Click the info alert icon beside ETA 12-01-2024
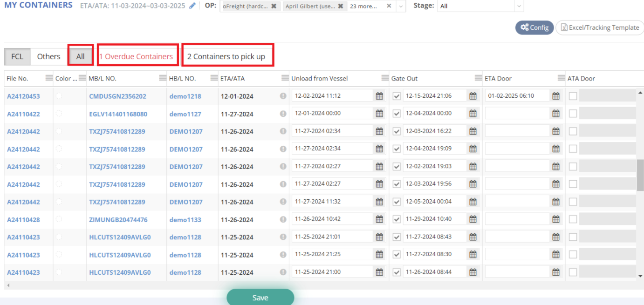Viewport: 644px width, 305px height. pos(283,96)
